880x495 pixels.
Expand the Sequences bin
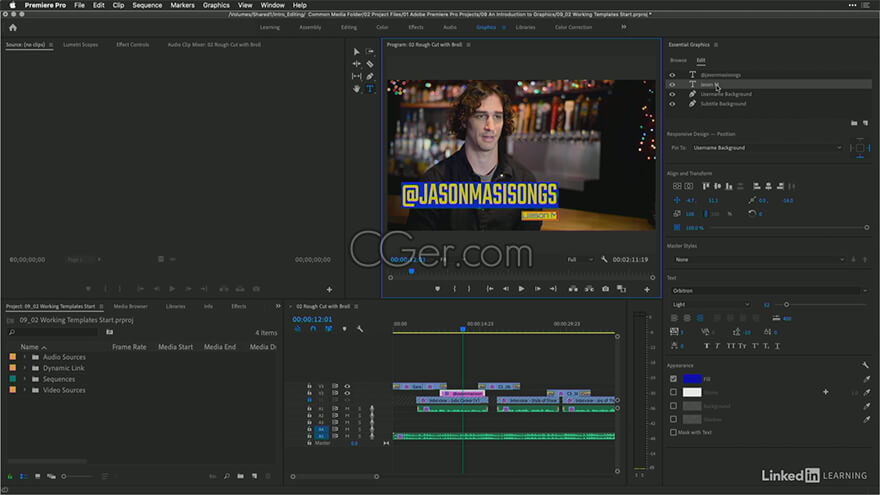coord(25,379)
